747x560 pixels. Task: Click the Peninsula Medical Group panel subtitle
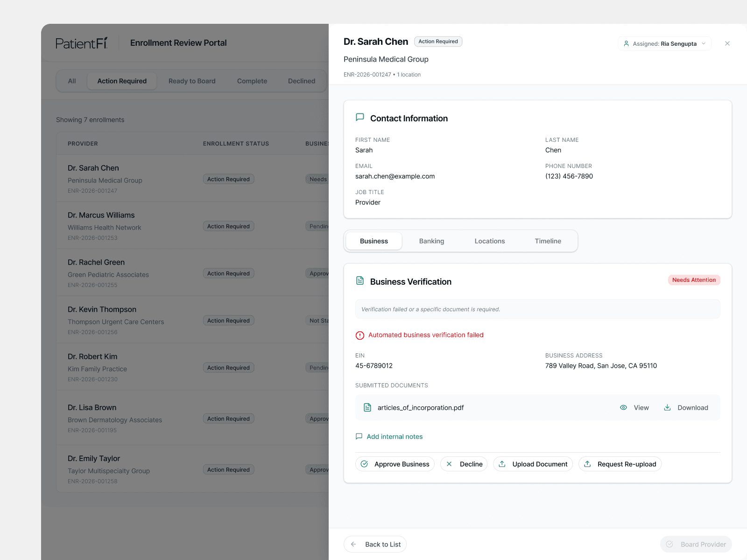(386, 59)
